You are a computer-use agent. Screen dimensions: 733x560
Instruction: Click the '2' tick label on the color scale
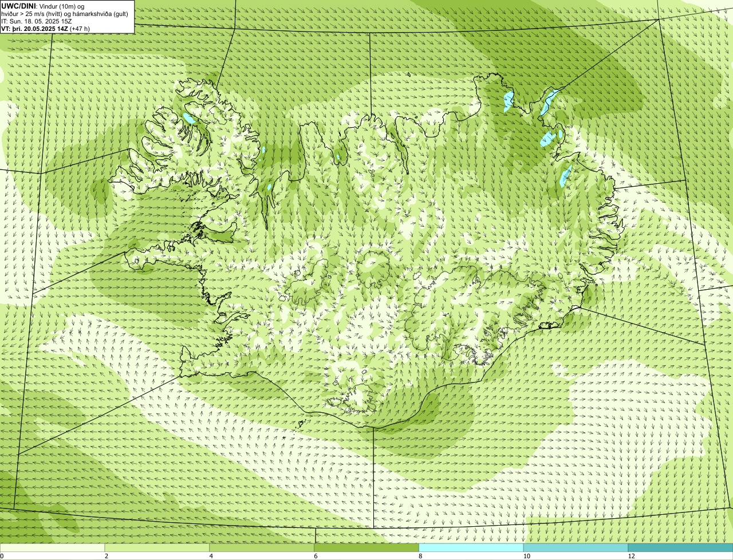[107, 556]
